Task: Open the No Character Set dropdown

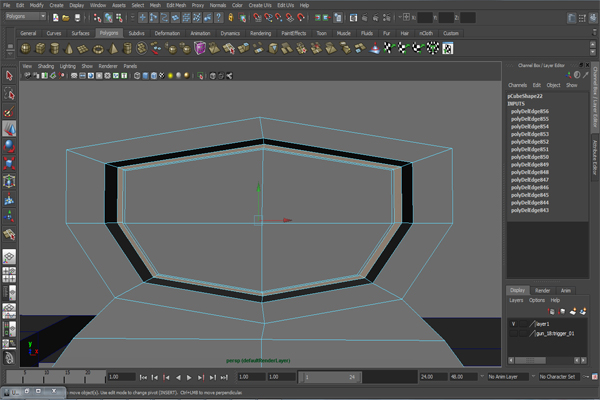Action: tap(559, 377)
